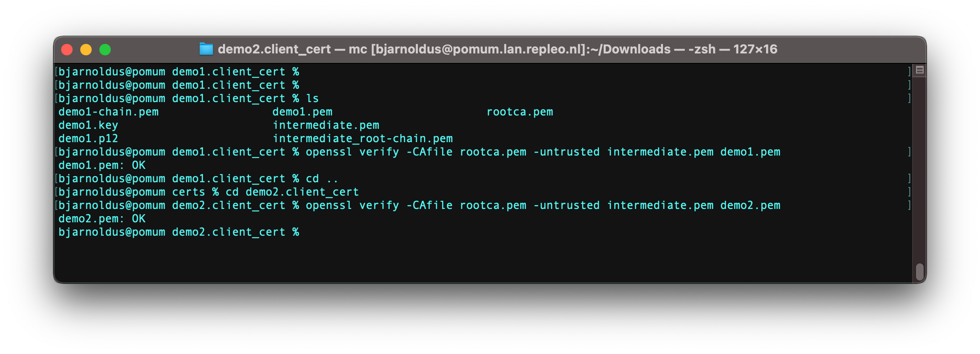The width and height of the screenshot is (980, 354).
Task: Click the demo1-chain.pem filename in ls output
Action: click(x=108, y=112)
